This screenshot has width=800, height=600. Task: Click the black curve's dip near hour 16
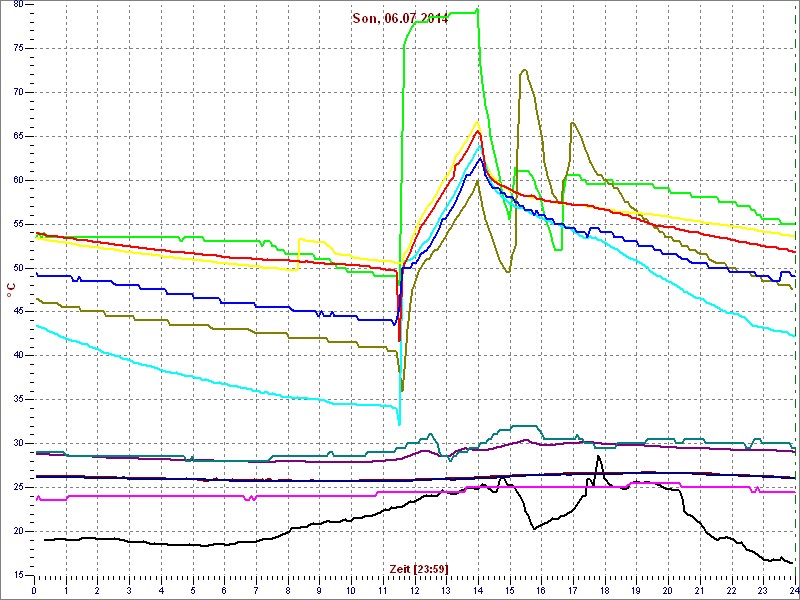(x=533, y=527)
